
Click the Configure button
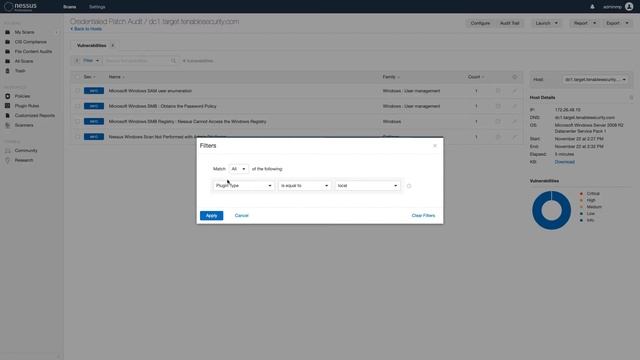480,23
